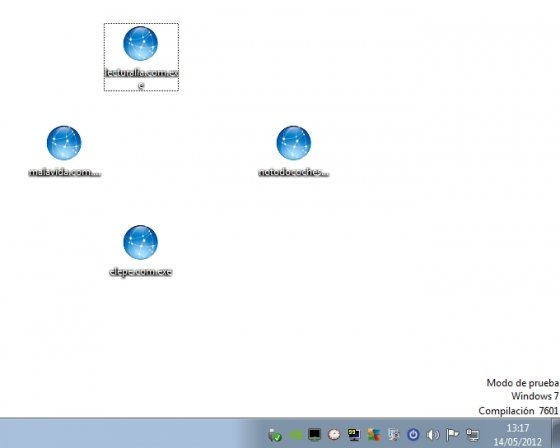Open the dual-monitor display tray icon

coord(354,434)
